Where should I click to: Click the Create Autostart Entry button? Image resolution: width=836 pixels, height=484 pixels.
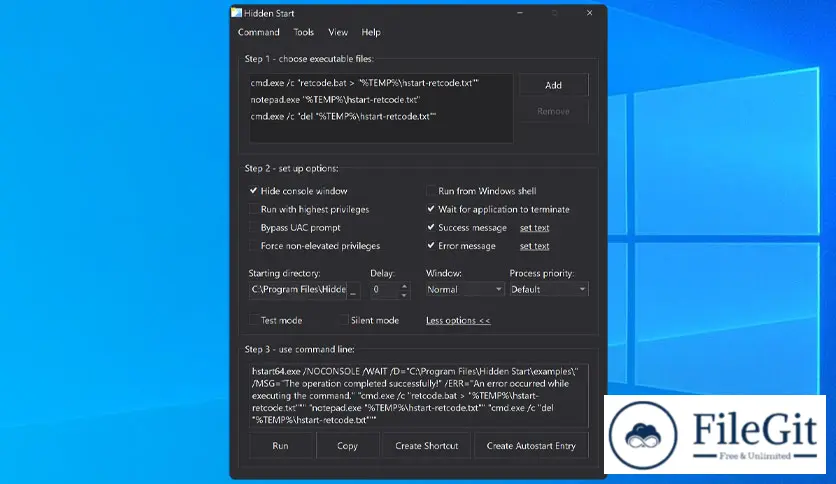click(531, 446)
